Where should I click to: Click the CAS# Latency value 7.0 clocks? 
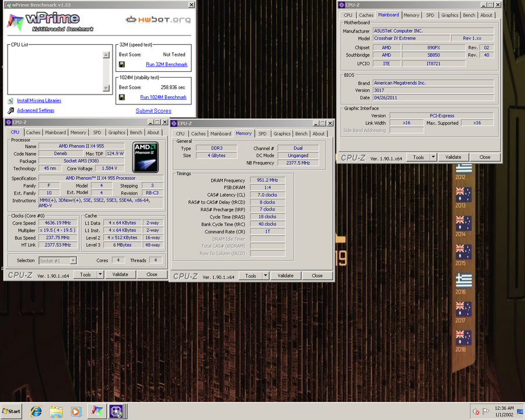(x=268, y=195)
